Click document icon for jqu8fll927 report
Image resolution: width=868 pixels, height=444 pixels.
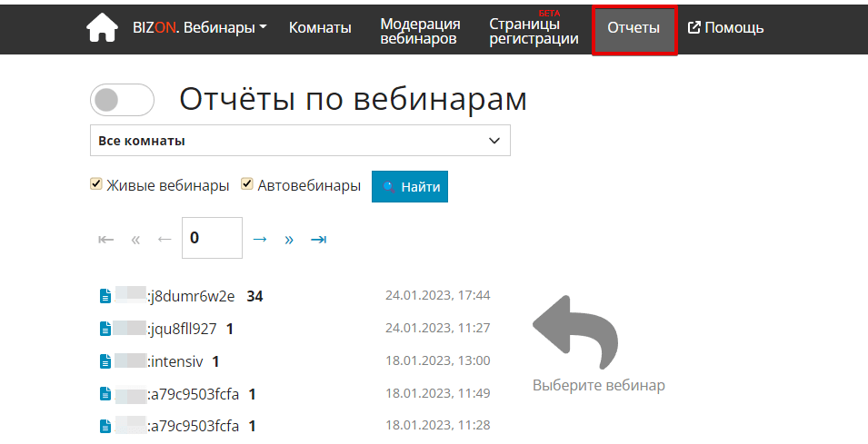point(106,329)
